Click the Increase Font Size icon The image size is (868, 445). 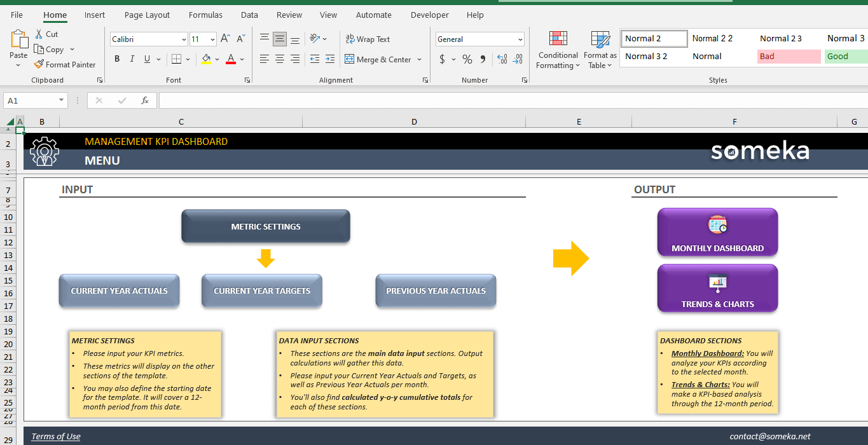[225, 39]
